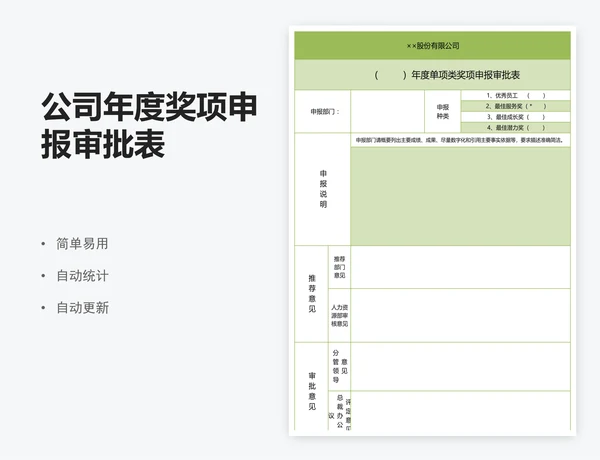
Task: Check the 最佳潜力奖 award option
Action: point(515,128)
